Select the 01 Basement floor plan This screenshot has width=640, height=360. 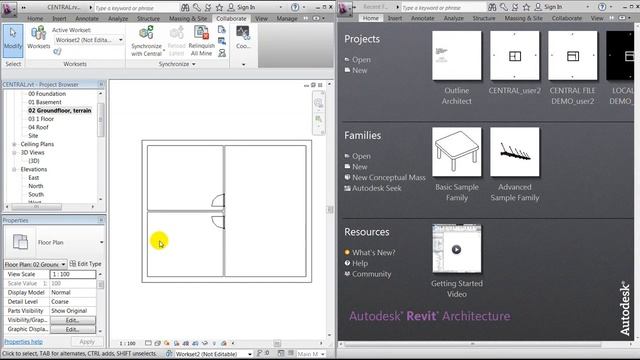tap(44, 102)
